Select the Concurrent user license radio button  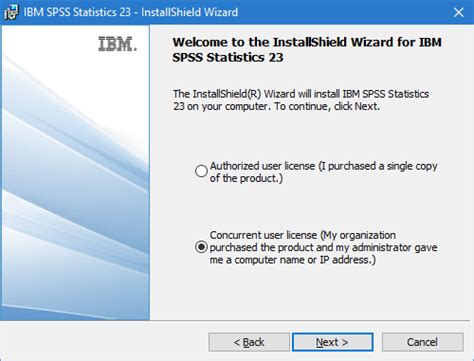pyautogui.click(x=201, y=247)
